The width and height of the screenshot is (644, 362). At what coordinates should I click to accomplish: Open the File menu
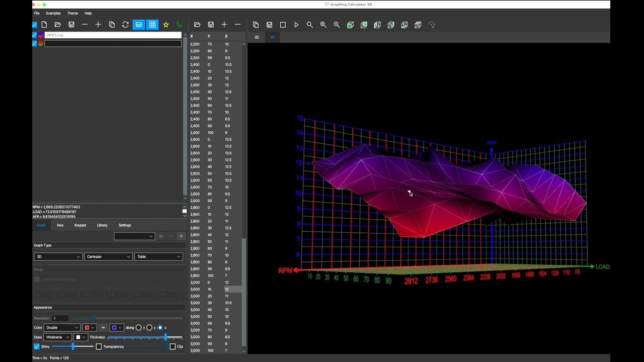coord(37,13)
